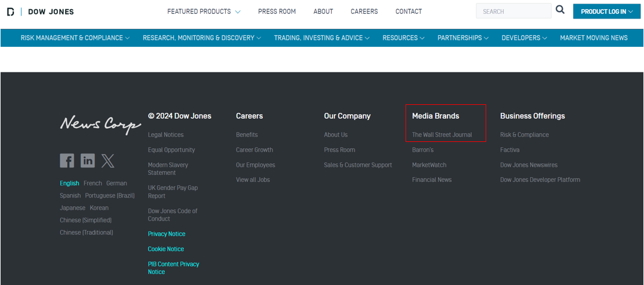Image resolution: width=644 pixels, height=285 pixels.
Task: Switch language to Japanese
Action: click(73, 208)
